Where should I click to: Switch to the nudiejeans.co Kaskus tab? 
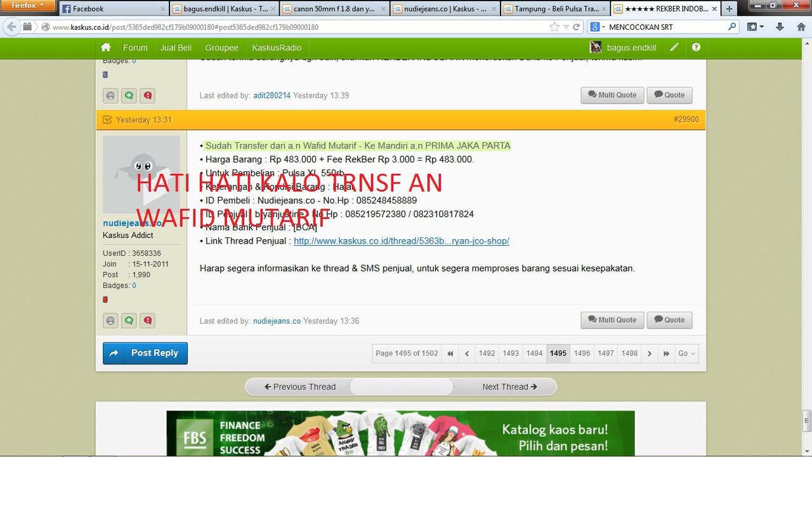click(x=445, y=9)
